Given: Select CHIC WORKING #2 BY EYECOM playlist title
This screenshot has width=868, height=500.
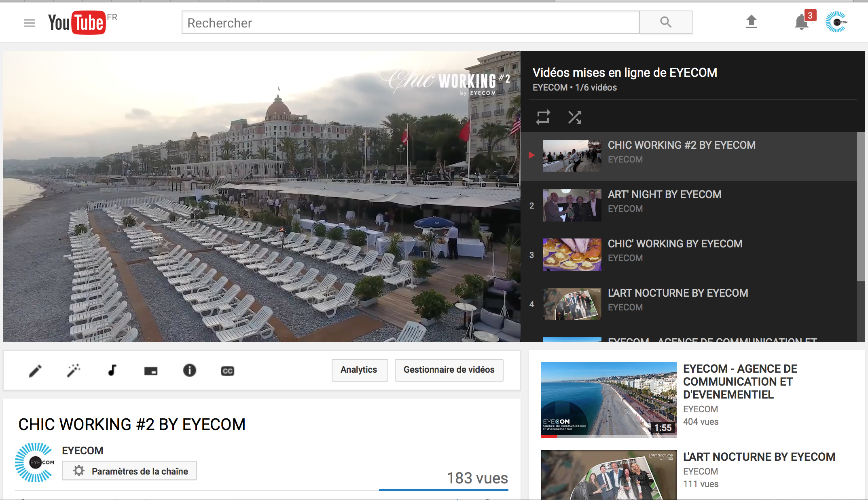Looking at the screenshot, I should coord(682,145).
